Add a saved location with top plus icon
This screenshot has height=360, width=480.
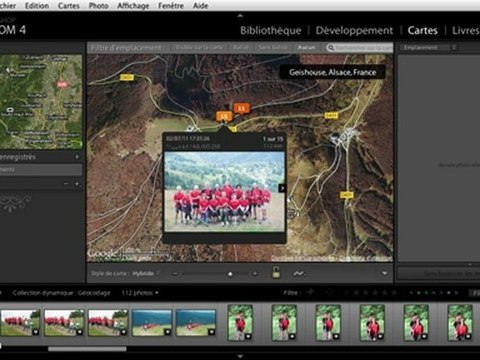tap(77, 157)
